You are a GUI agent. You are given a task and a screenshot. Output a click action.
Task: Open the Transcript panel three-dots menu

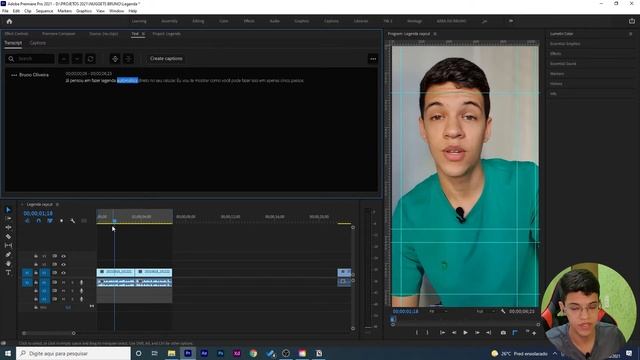pyautogui.click(x=373, y=59)
